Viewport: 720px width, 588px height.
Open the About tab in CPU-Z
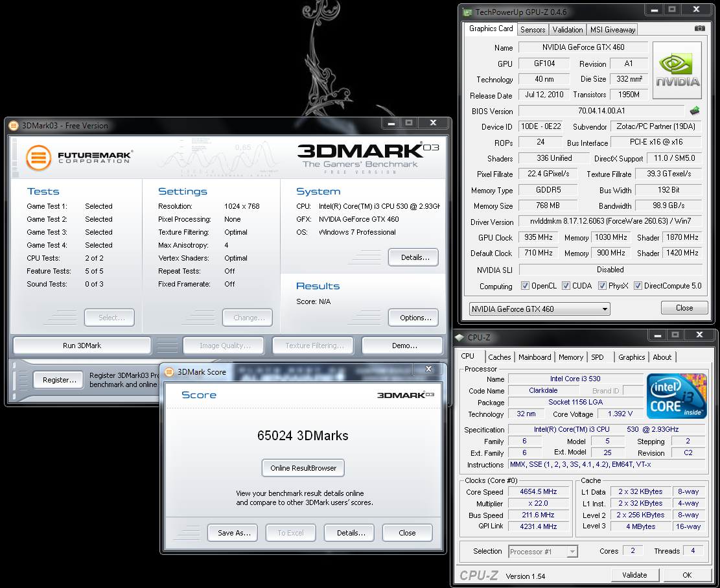(662, 357)
